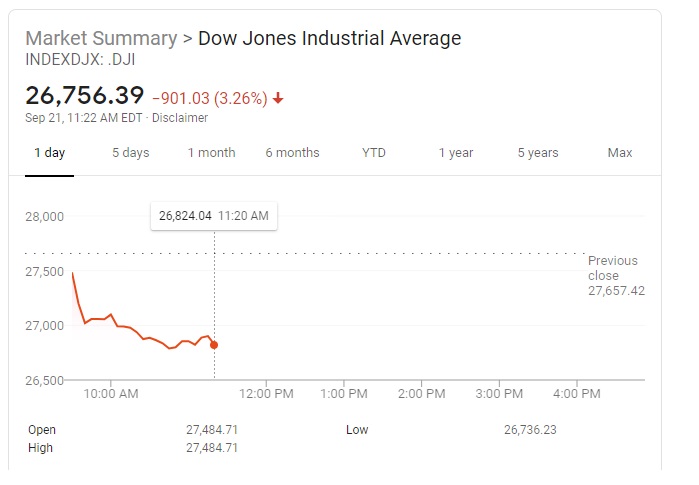Image resolution: width=699 pixels, height=485 pixels.
Task: Open the Market Summary breadcrumb link
Action: tap(100, 38)
